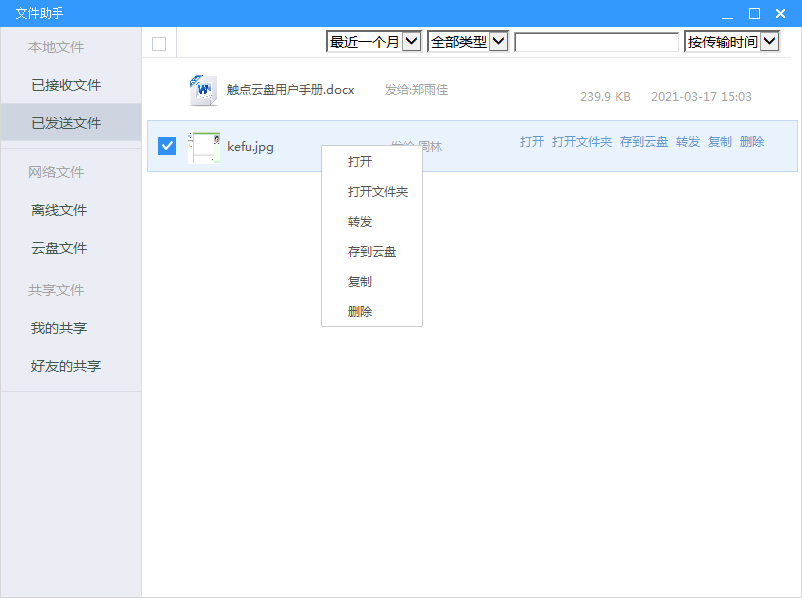Screen dimensions: 802x598
Task: Choose 转发 in the context menu
Action: [x=360, y=222]
